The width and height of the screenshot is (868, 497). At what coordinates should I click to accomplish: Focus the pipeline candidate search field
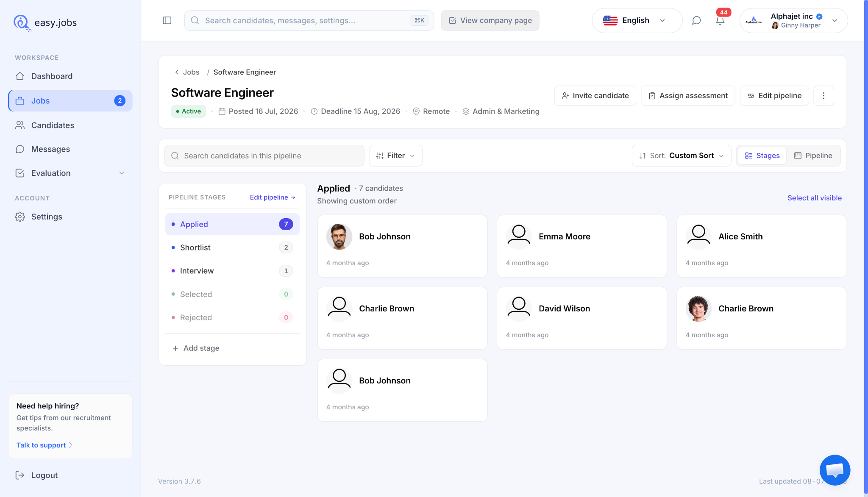pyautogui.click(x=264, y=155)
